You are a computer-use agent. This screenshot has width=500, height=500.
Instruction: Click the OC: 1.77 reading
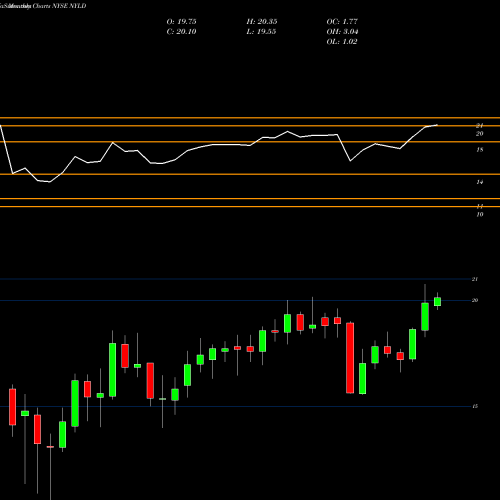click(x=342, y=22)
